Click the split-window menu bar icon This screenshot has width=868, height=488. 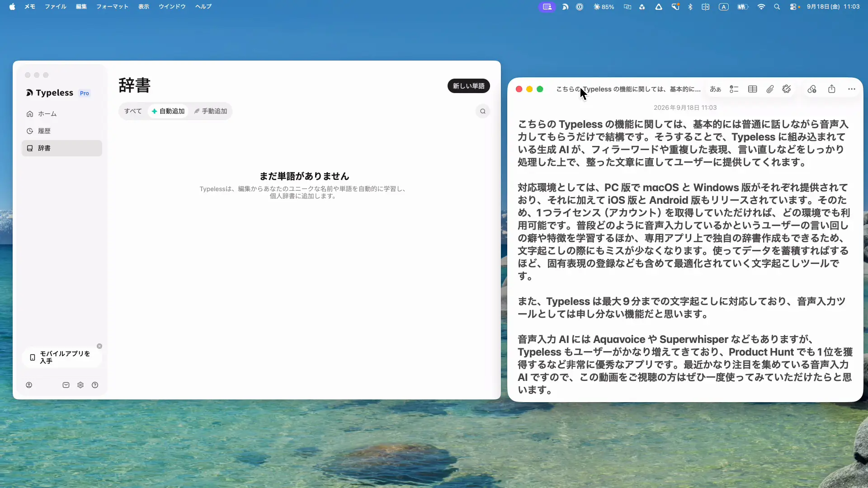pyautogui.click(x=705, y=7)
